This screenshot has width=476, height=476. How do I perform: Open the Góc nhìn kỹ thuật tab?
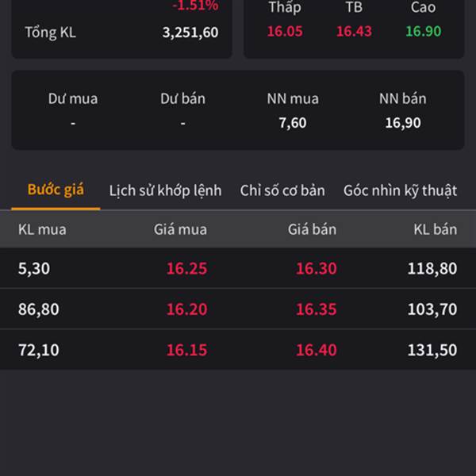coord(400,191)
